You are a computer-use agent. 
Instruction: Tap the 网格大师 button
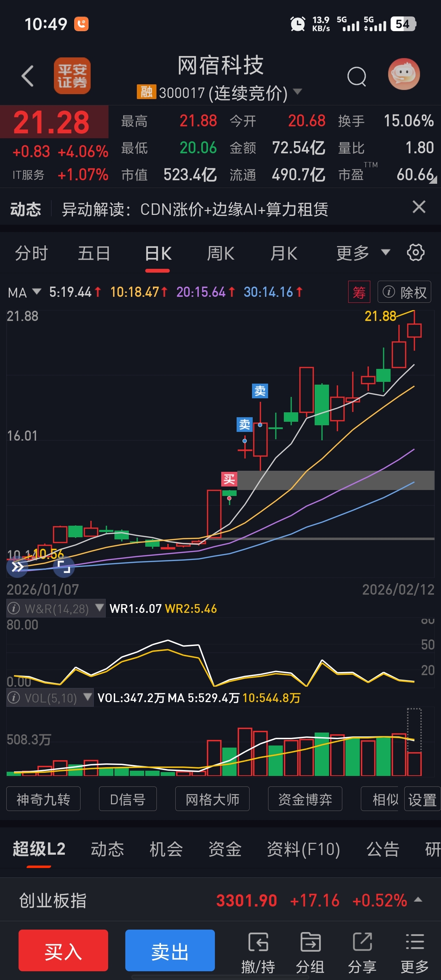[212, 799]
